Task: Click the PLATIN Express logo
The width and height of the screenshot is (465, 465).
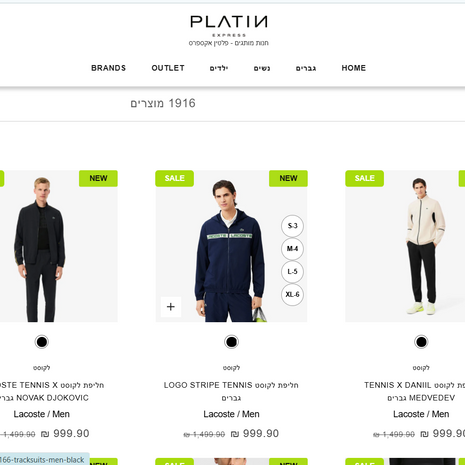Action: coord(229,30)
